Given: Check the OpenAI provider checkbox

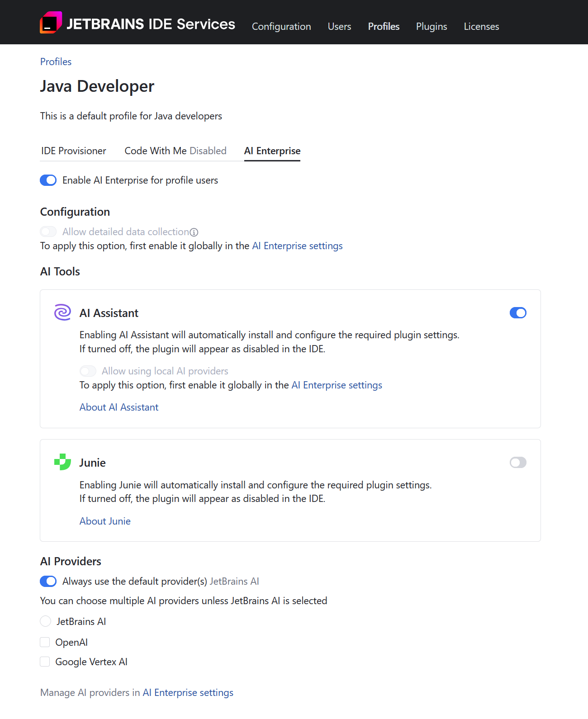Looking at the screenshot, I should pos(45,642).
